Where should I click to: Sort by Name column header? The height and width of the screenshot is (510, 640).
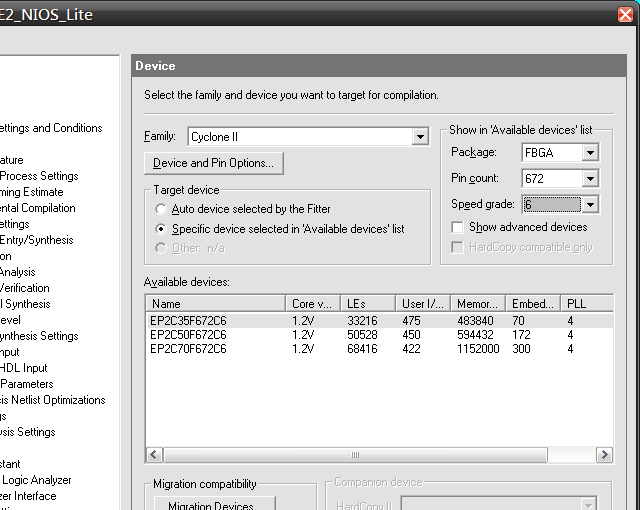[x=216, y=304]
